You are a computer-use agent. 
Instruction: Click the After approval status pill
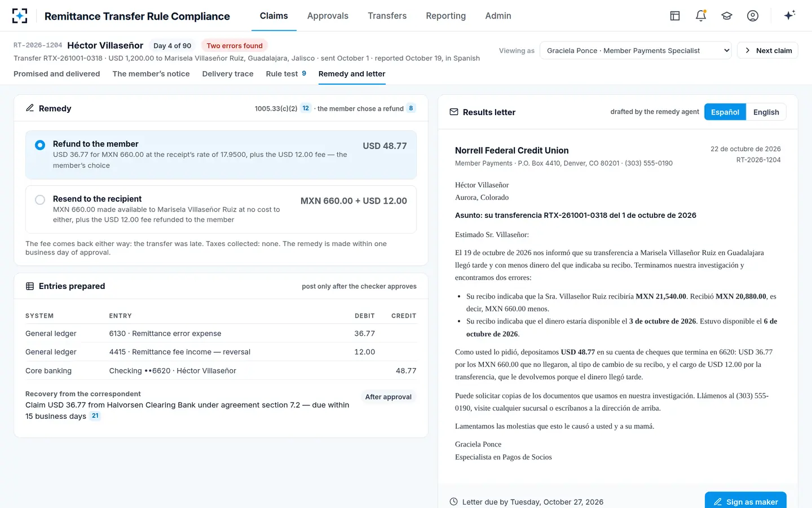[389, 397]
